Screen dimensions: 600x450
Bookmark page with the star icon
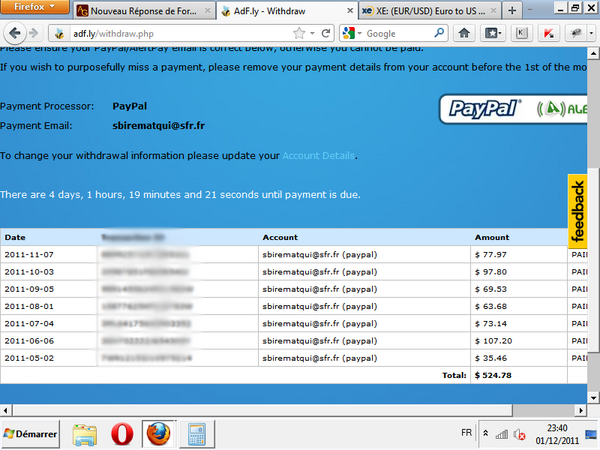(x=299, y=34)
